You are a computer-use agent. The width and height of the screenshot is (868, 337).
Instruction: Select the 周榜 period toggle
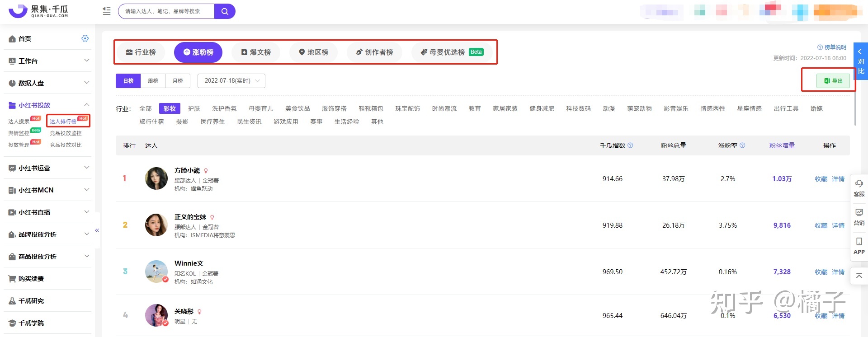[153, 81]
